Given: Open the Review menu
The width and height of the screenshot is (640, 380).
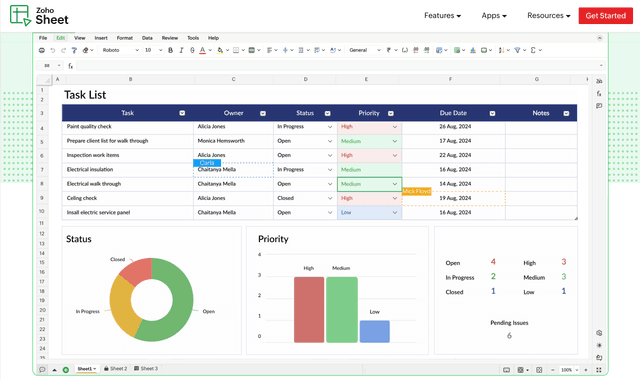Looking at the screenshot, I should pos(170,38).
